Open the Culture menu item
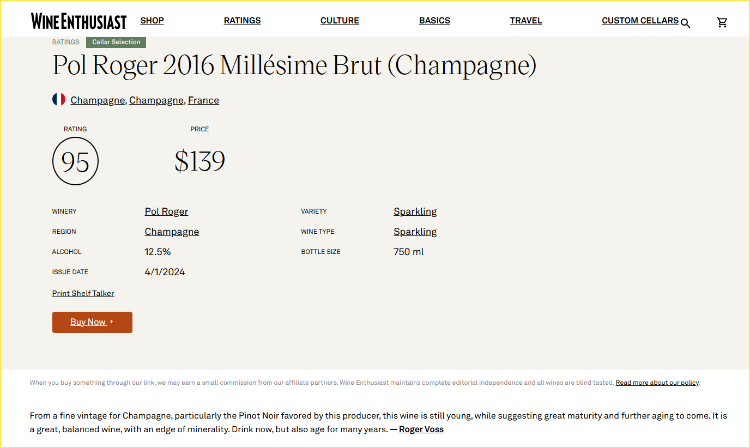This screenshot has height=448, width=750. click(339, 20)
